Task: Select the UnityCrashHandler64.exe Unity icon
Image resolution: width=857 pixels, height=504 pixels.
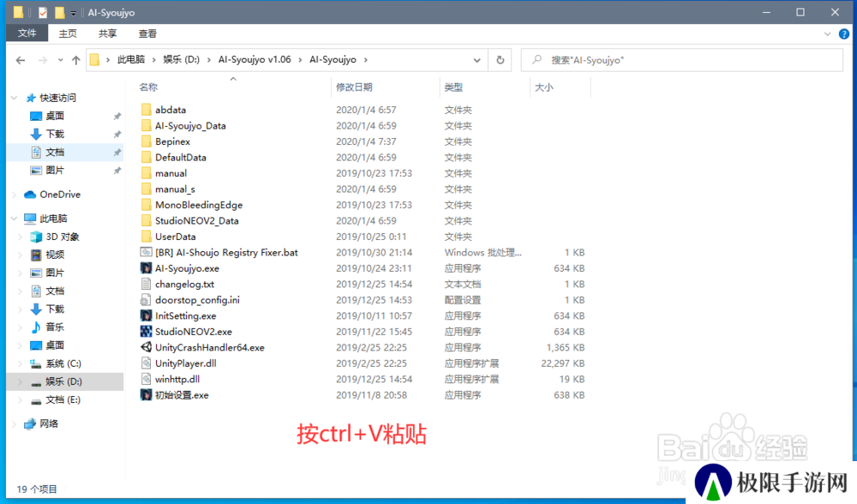Action: click(146, 348)
